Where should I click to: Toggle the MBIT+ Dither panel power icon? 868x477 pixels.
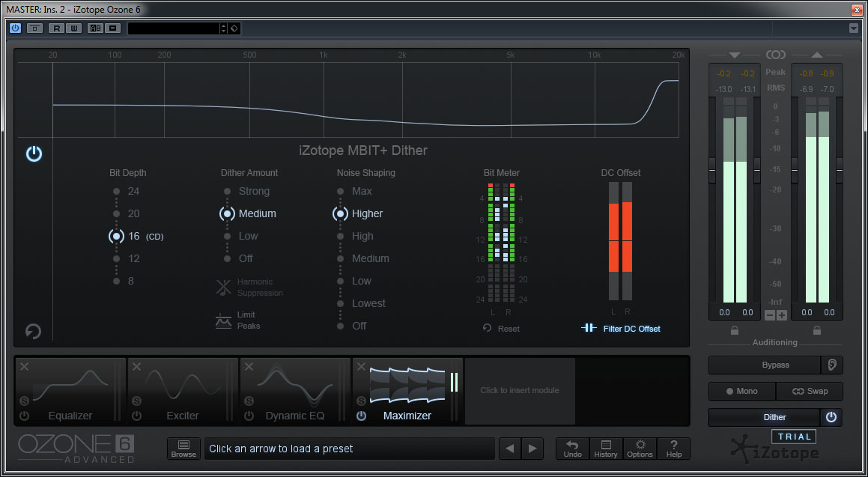[x=34, y=154]
